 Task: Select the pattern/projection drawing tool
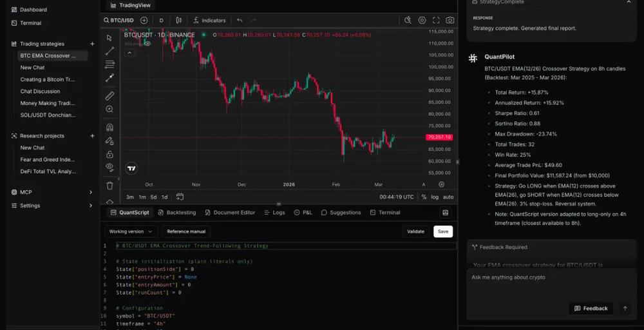click(x=109, y=78)
